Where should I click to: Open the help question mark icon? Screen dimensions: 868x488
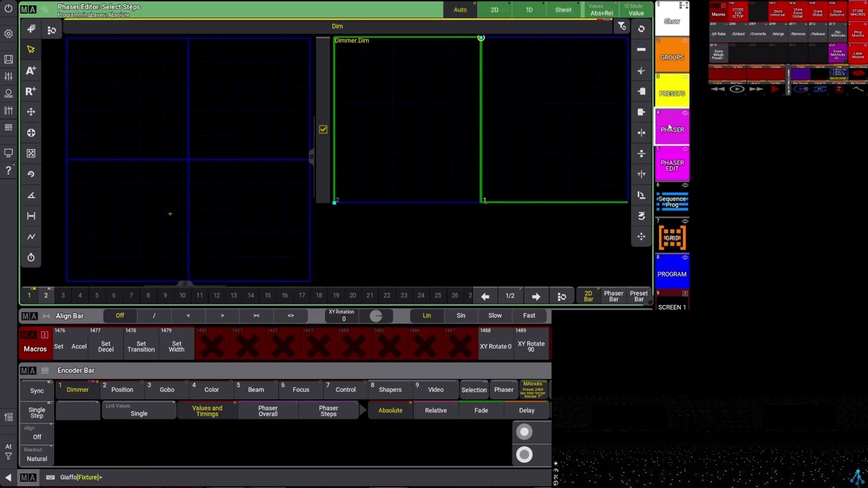pos(8,171)
